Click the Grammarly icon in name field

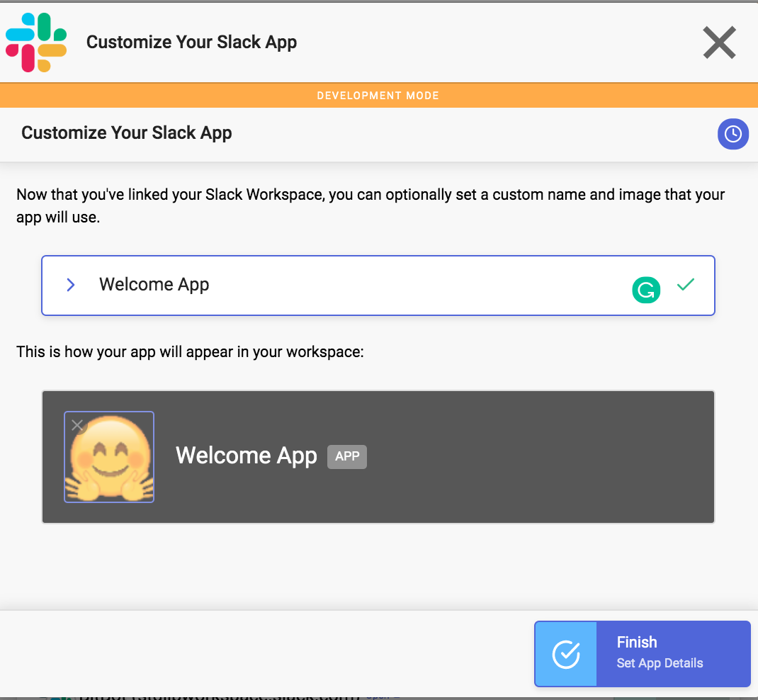(x=646, y=290)
